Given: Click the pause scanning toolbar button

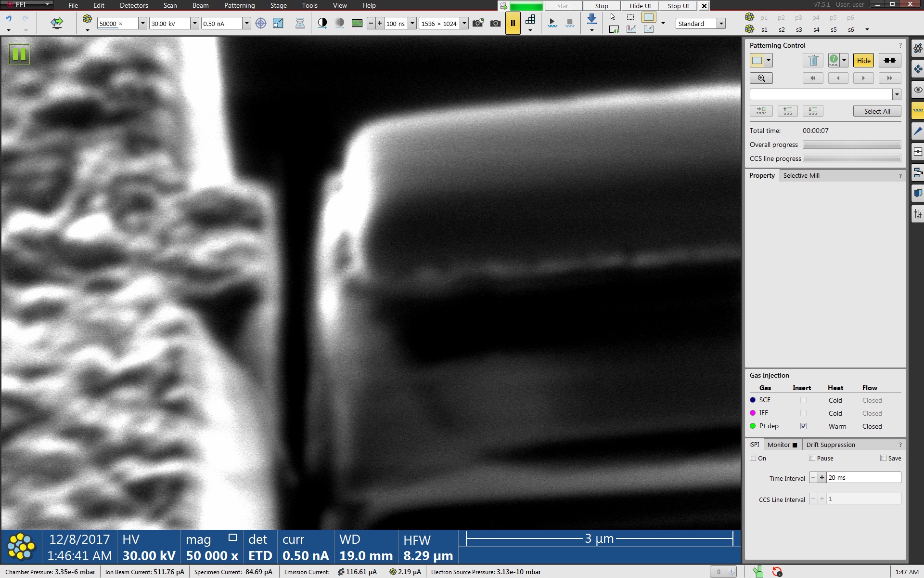Looking at the screenshot, I should point(513,23).
